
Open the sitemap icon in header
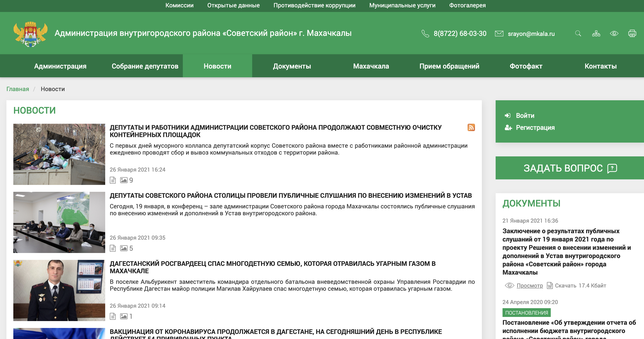pos(596,34)
